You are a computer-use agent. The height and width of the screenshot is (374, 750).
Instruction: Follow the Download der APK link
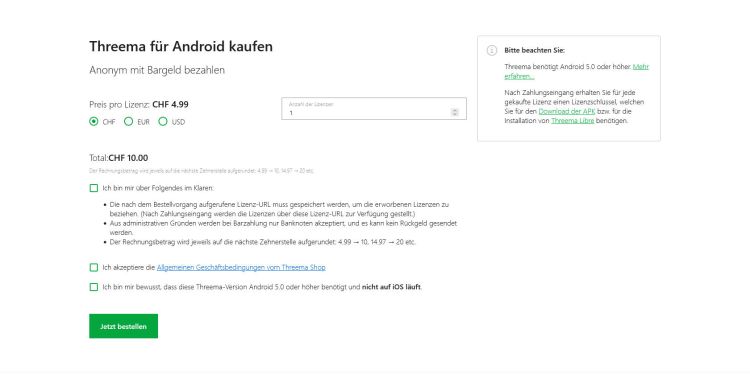coord(567,111)
